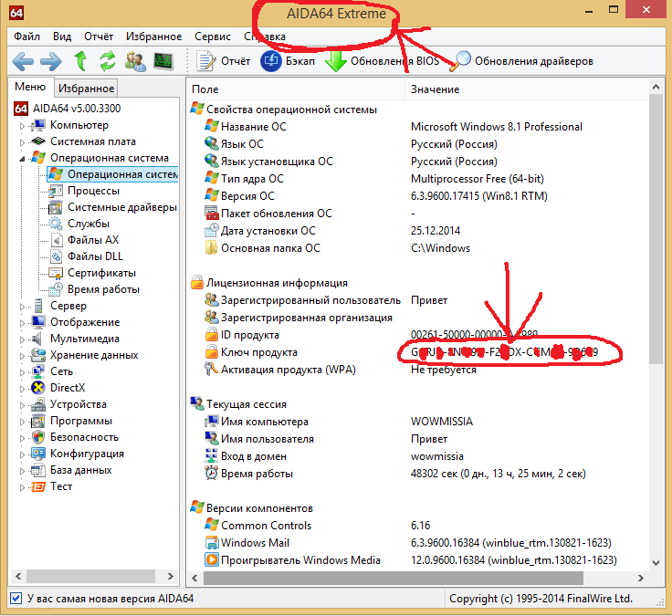Click the Сеть network icon
The height and width of the screenshot is (616, 672).
coord(38,371)
